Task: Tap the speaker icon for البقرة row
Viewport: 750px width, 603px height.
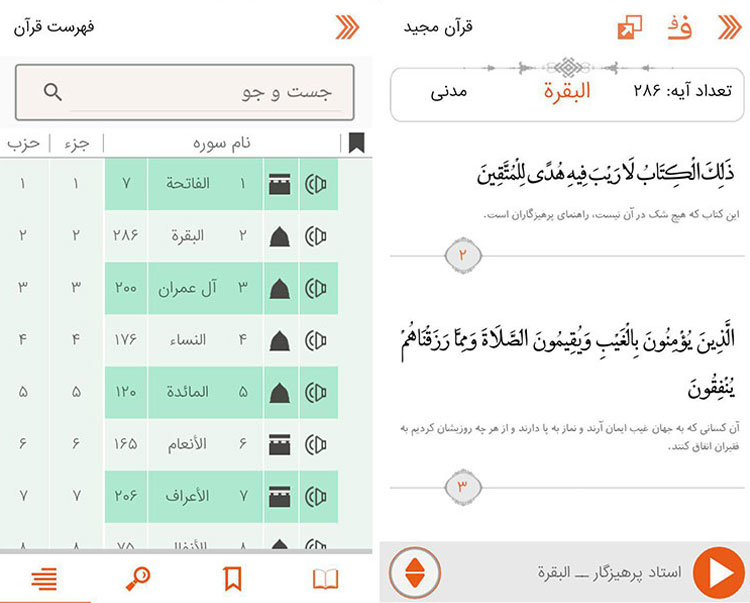Action: tap(317, 236)
